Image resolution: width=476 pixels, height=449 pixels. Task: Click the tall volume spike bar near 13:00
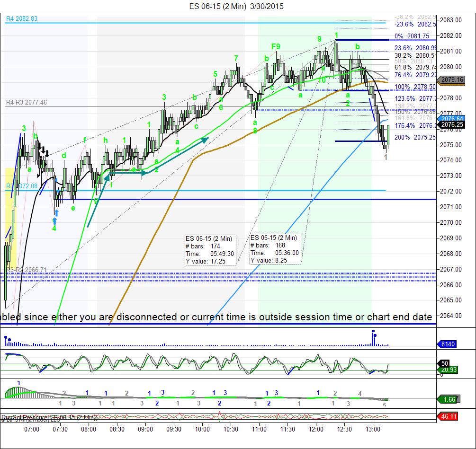373,338
